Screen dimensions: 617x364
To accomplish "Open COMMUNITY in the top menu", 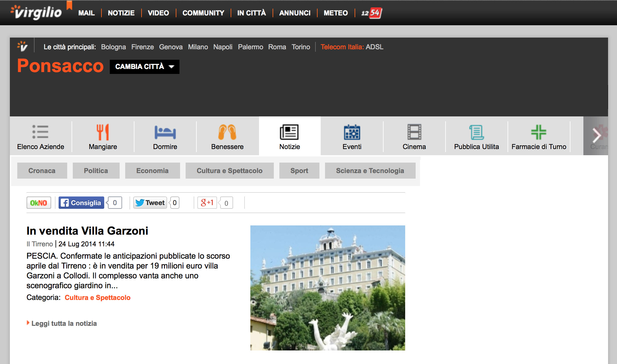I will click(203, 13).
